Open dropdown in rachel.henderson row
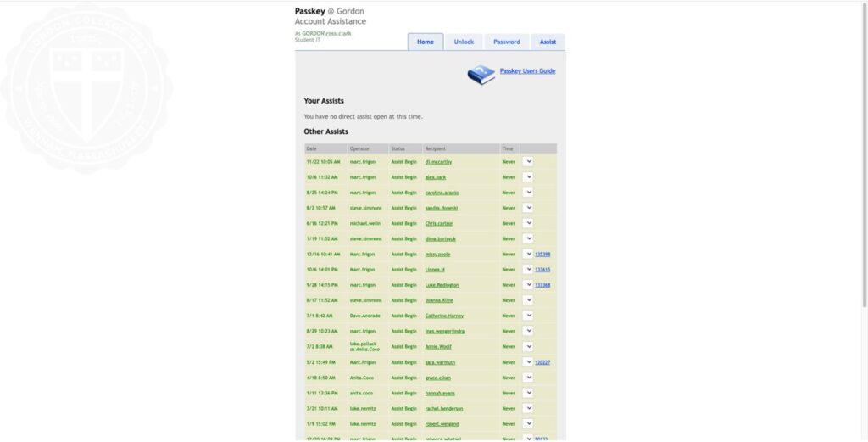Viewport: 868px width, 442px height. [x=528, y=409]
